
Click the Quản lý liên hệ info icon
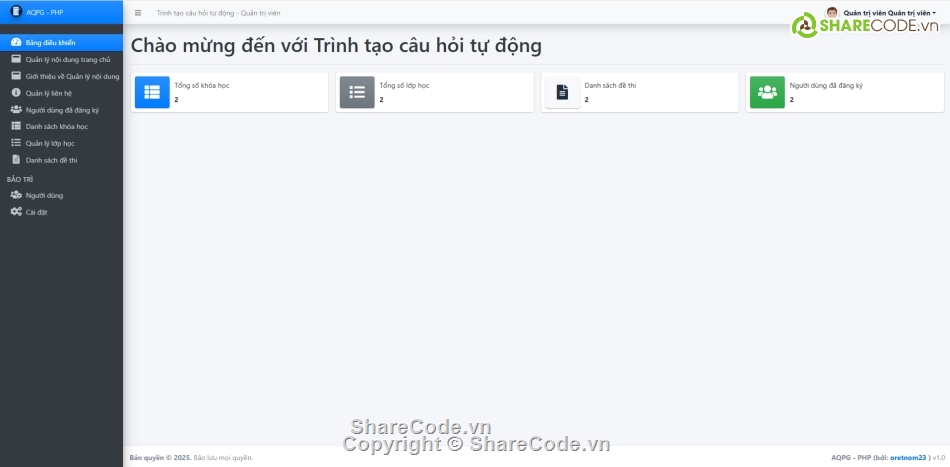pos(16,93)
